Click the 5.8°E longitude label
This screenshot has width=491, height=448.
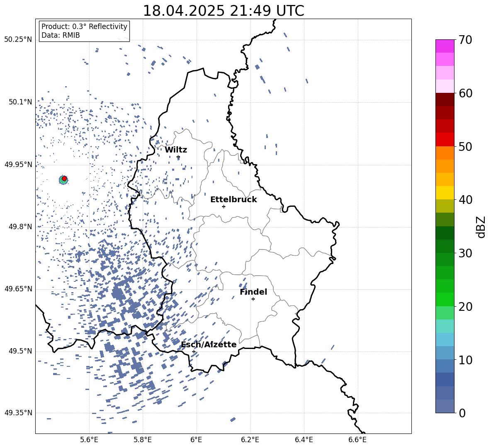click(143, 440)
